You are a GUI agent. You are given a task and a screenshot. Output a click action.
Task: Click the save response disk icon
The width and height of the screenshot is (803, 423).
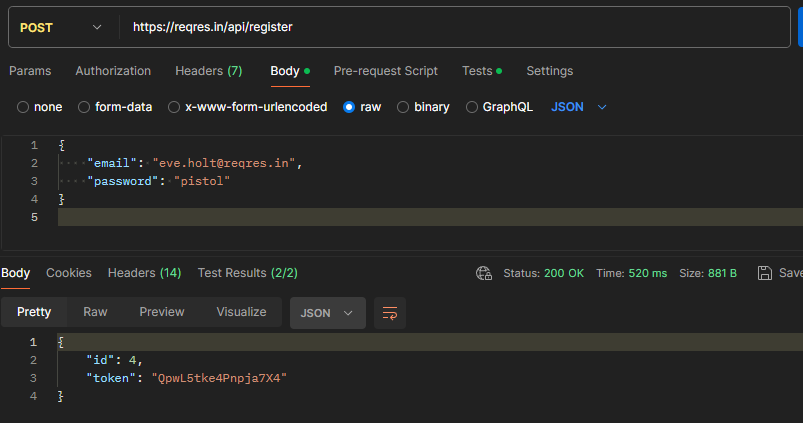(765, 273)
